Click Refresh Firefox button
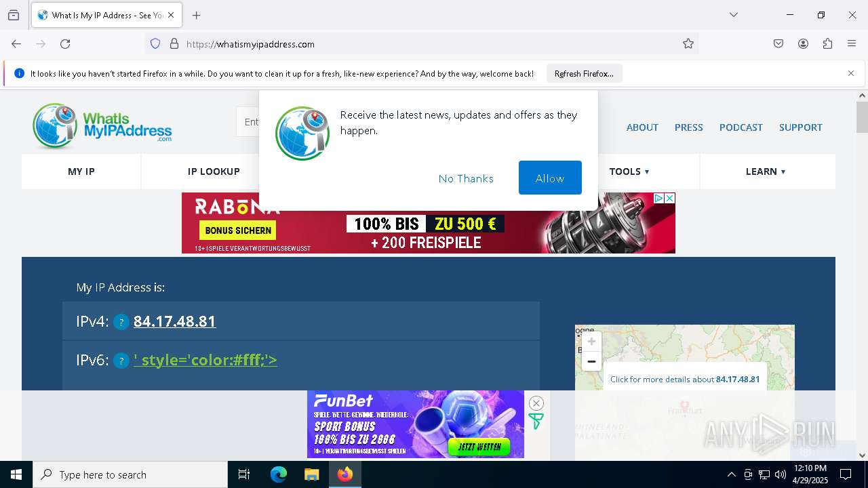Viewport: 868px width, 488px height. [x=584, y=74]
